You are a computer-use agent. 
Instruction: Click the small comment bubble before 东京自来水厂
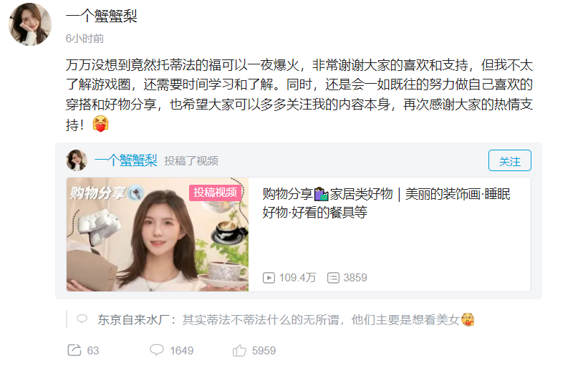pos(82,319)
